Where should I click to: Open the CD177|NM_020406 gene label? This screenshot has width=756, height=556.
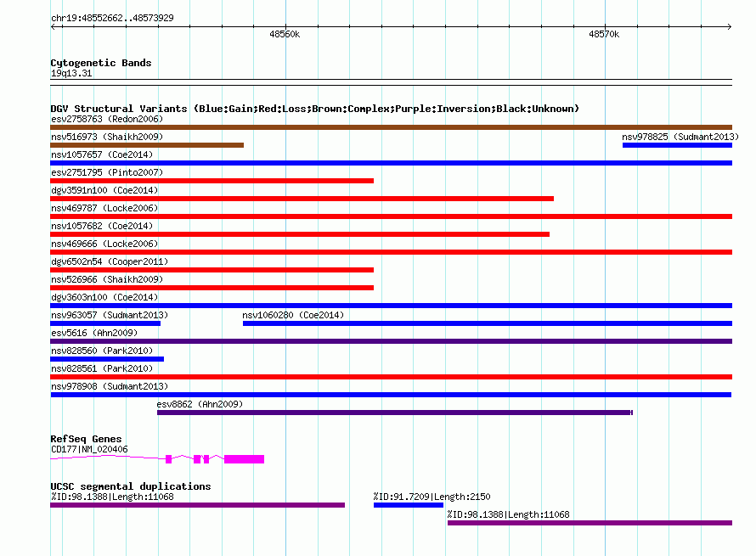(x=90, y=450)
